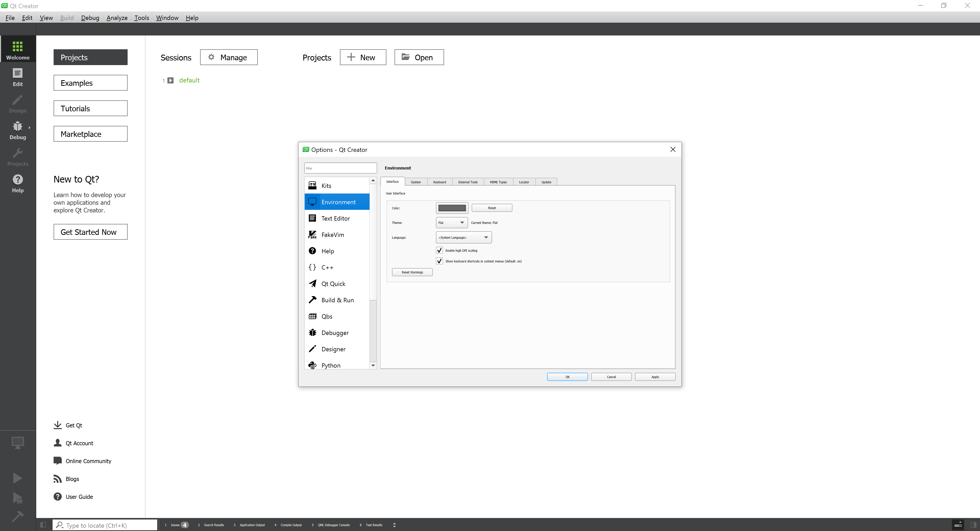Click the Filter input field
This screenshot has width=980, height=531.
340,168
